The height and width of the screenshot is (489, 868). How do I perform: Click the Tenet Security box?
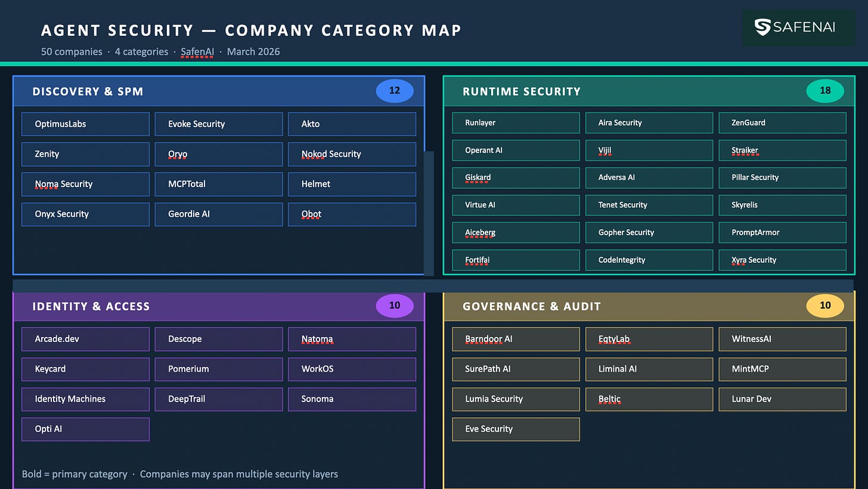click(649, 205)
